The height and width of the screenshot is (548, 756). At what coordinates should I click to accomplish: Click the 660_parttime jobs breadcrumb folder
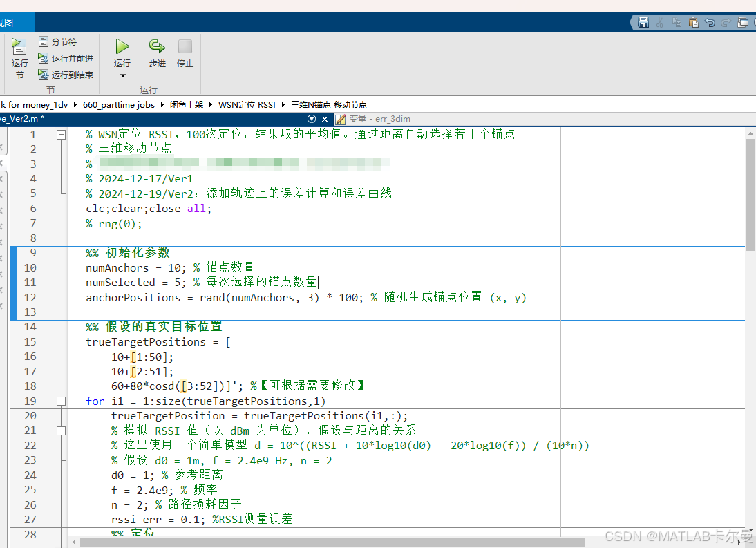click(x=119, y=104)
